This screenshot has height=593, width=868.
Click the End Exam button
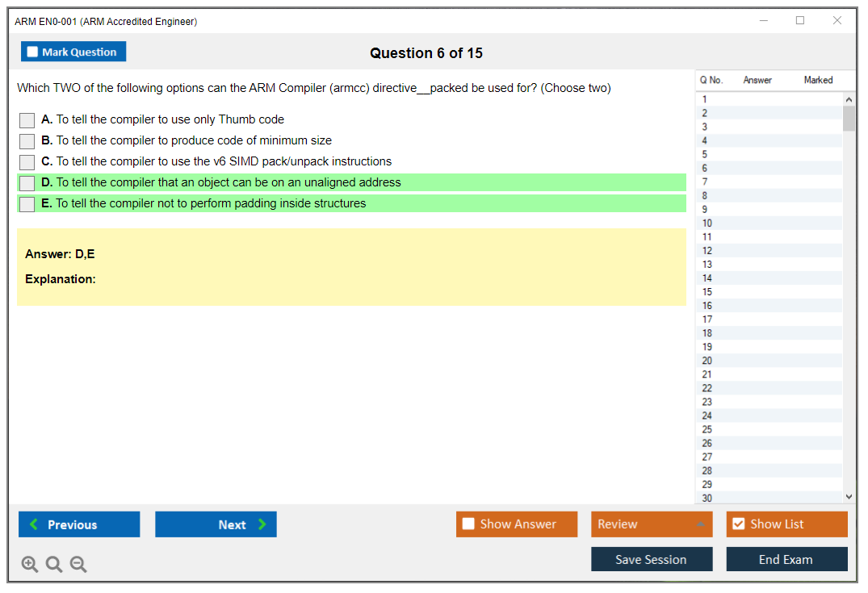(786, 559)
